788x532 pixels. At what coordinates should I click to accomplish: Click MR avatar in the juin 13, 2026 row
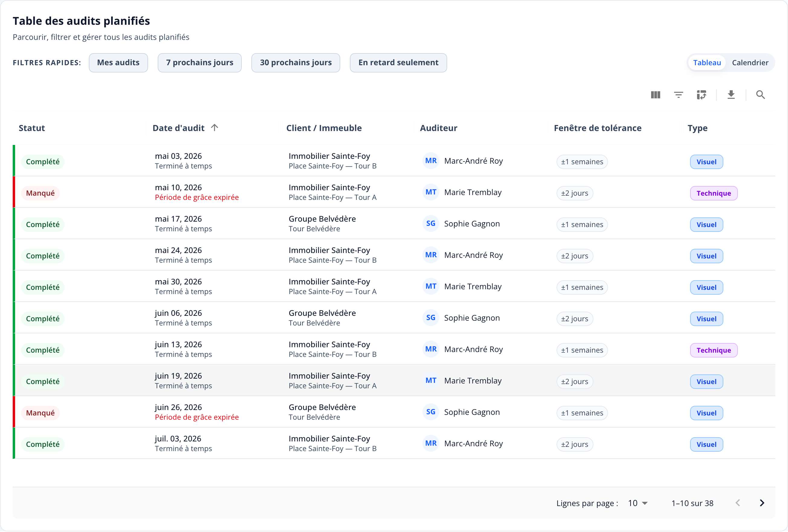(431, 349)
